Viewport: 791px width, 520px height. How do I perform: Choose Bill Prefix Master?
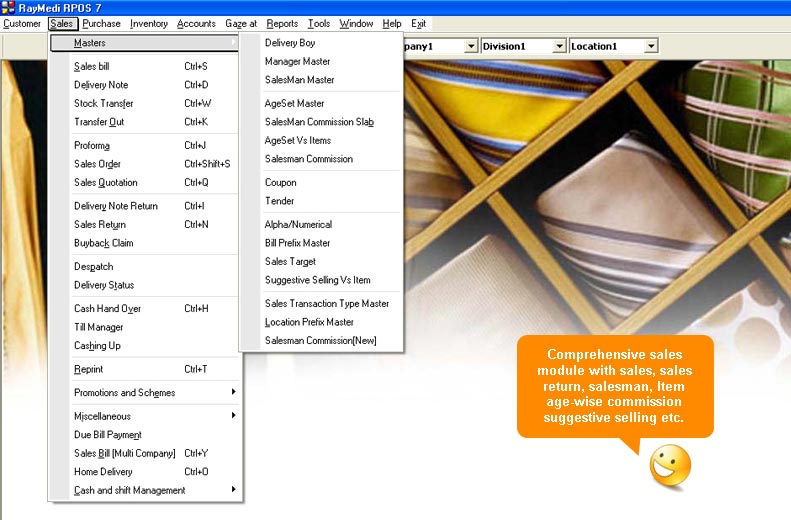point(321,243)
